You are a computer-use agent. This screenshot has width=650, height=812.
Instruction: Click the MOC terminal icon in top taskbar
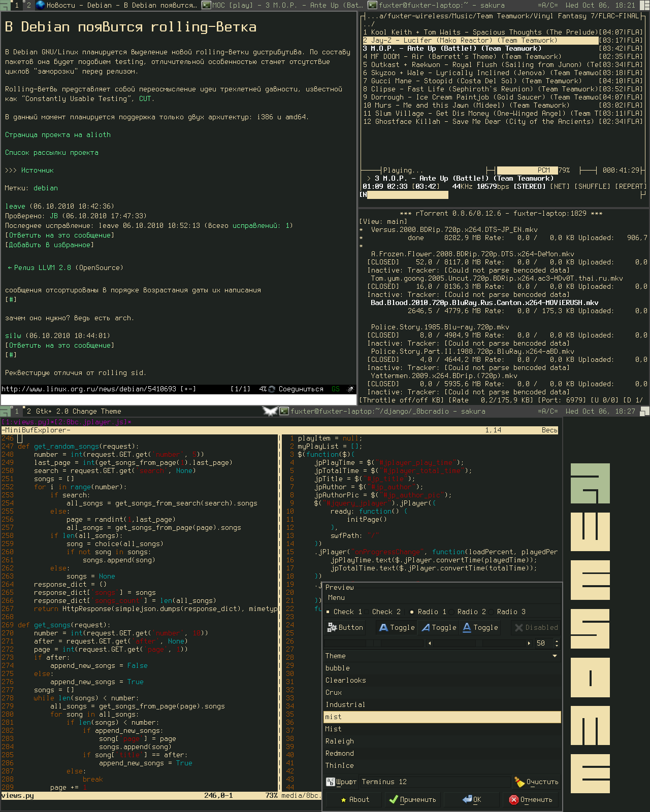click(206, 5)
